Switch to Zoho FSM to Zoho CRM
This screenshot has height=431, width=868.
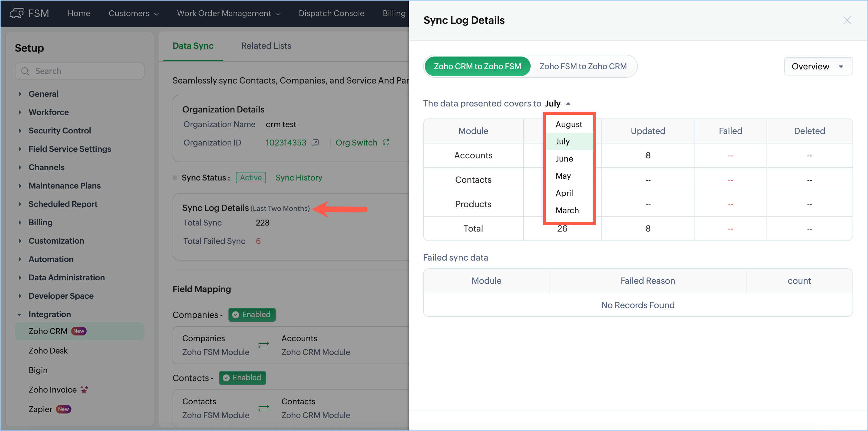pyautogui.click(x=583, y=67)
